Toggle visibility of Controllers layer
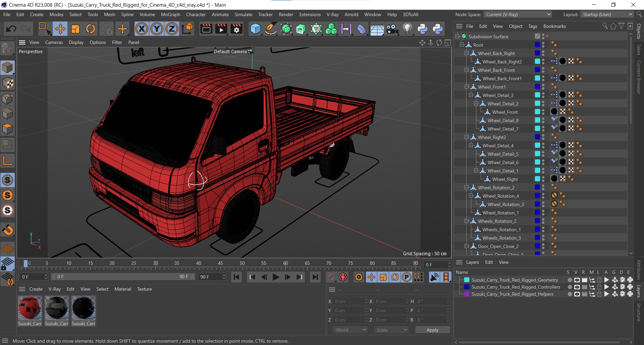Screen dimensions: 644x345 (x=577, y=287)
